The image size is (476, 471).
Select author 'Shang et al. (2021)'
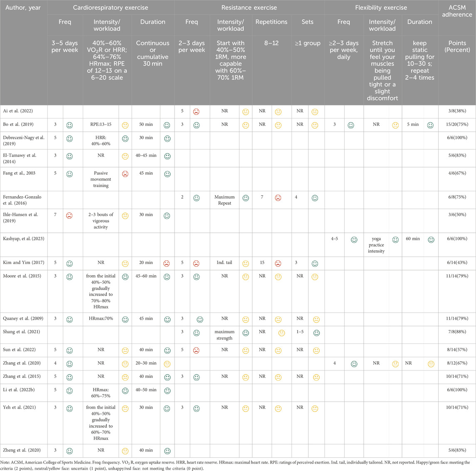tap(22, 332)
